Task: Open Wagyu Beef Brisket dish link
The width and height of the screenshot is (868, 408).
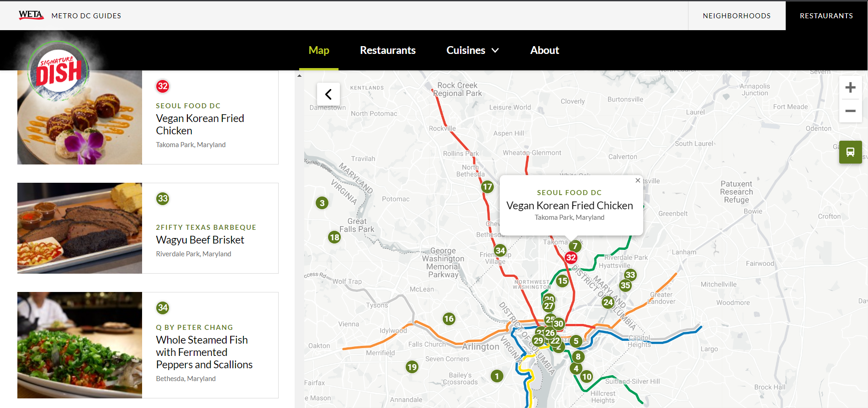Action: coord(200,240)
